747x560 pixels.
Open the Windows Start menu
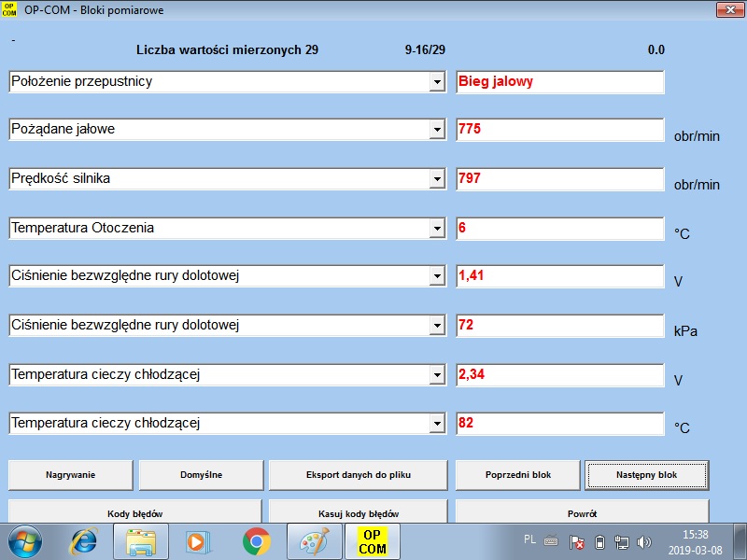pos(26,541)
